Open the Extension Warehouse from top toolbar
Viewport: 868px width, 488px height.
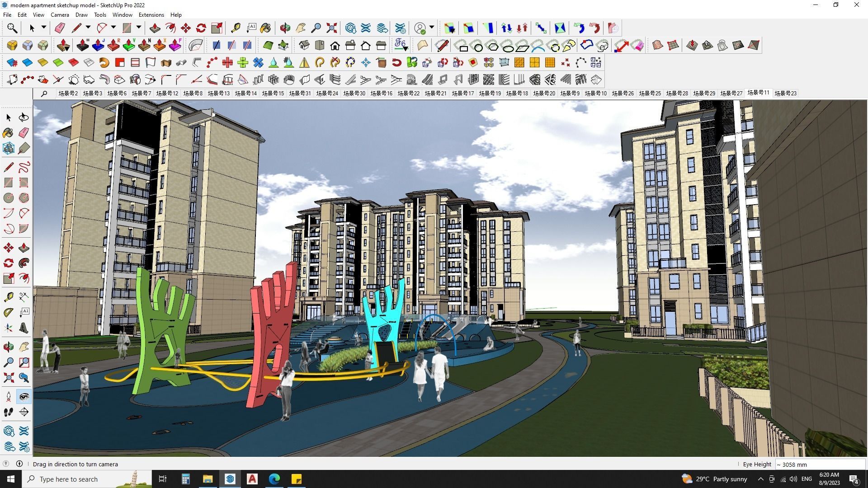click(366, 28)
